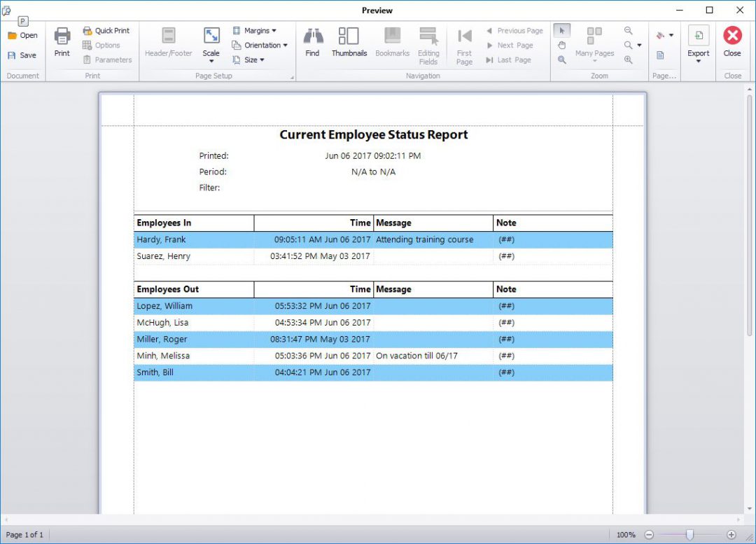This screenshot has height=544, width=756.
Task: Zoom out with the minus magnifier icon
Action: pos(628,30)
